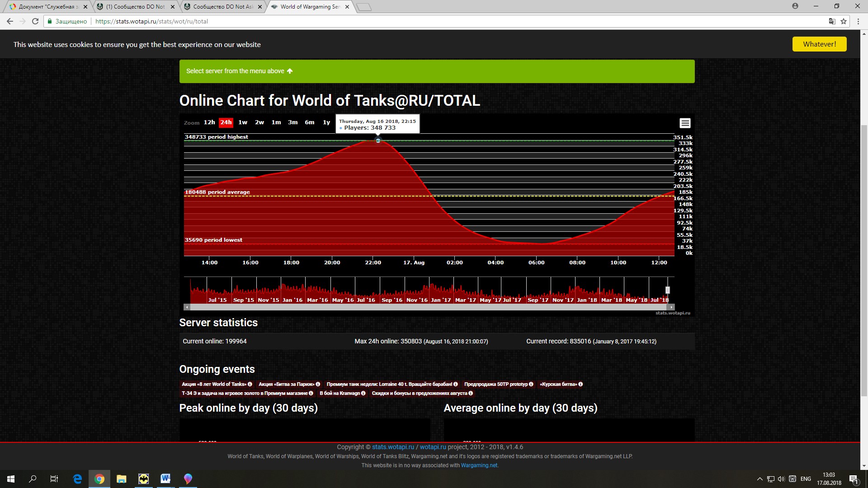Open info icon for «8 лет World of Tanks»

tap(250, 384)
